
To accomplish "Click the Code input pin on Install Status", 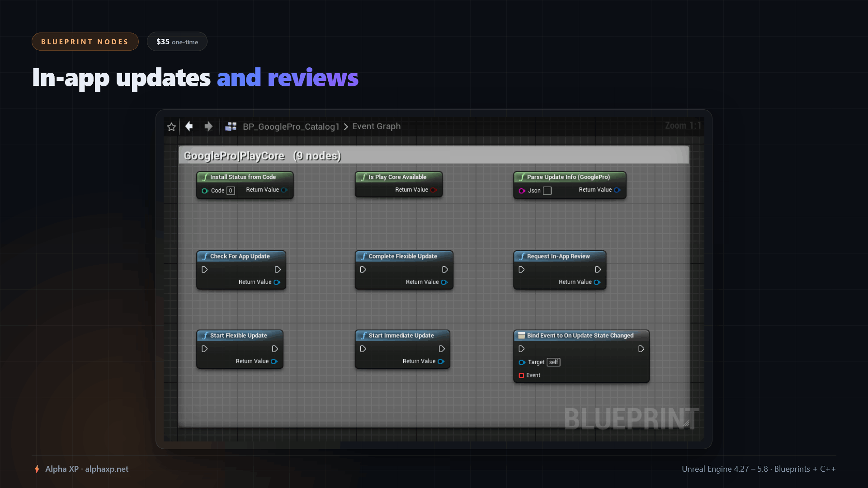I will (x=205, y=191).
